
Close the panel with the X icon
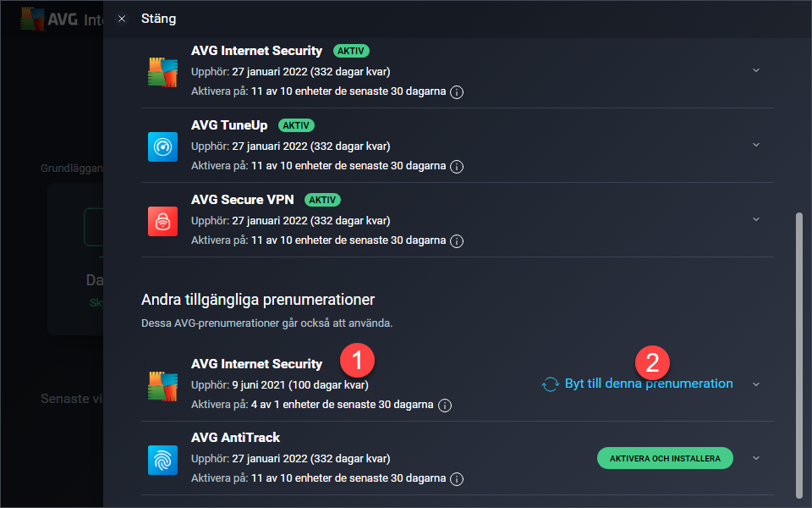pyautogui.click(x=122, y=19)
